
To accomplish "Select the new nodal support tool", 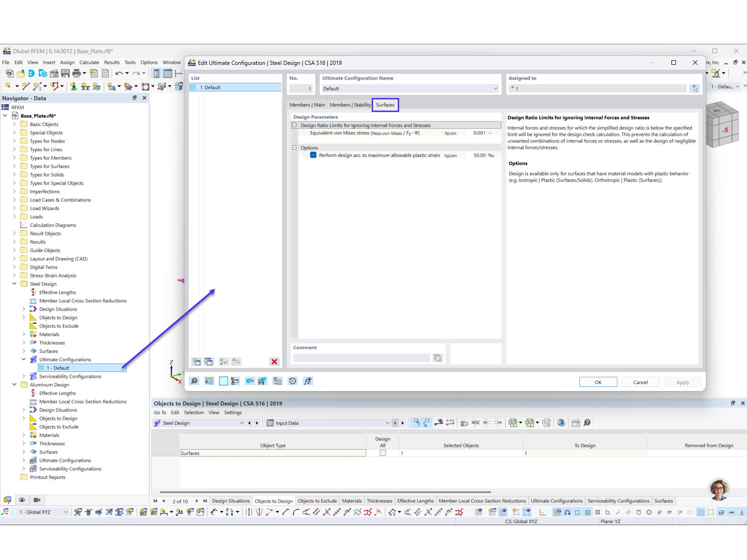I will click(74, 86).
